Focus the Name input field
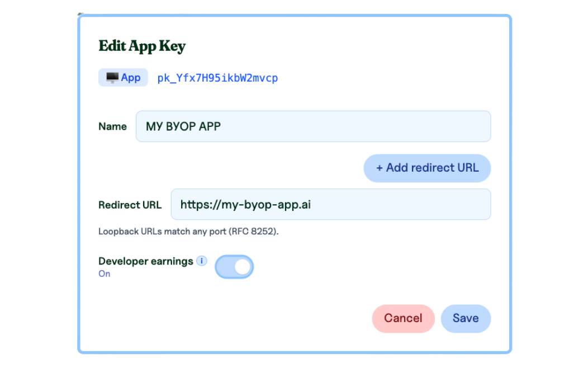Screen dimensions: 588x368 pos(313,126)
